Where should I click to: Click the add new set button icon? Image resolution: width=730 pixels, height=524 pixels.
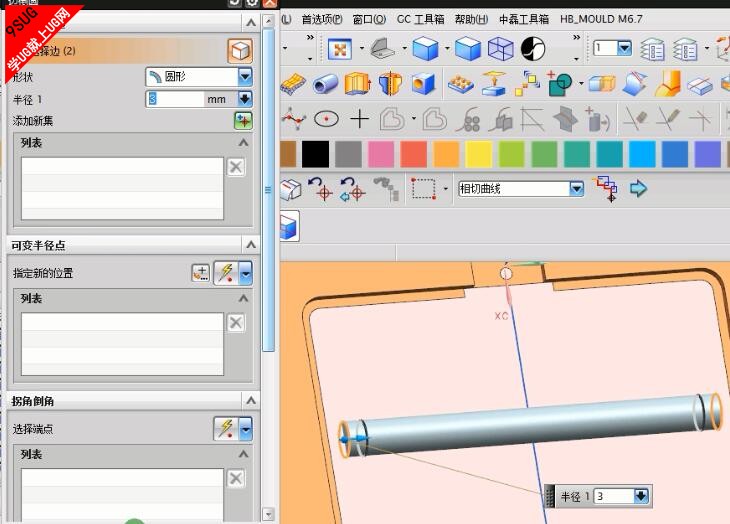click(x=243, y=121)
